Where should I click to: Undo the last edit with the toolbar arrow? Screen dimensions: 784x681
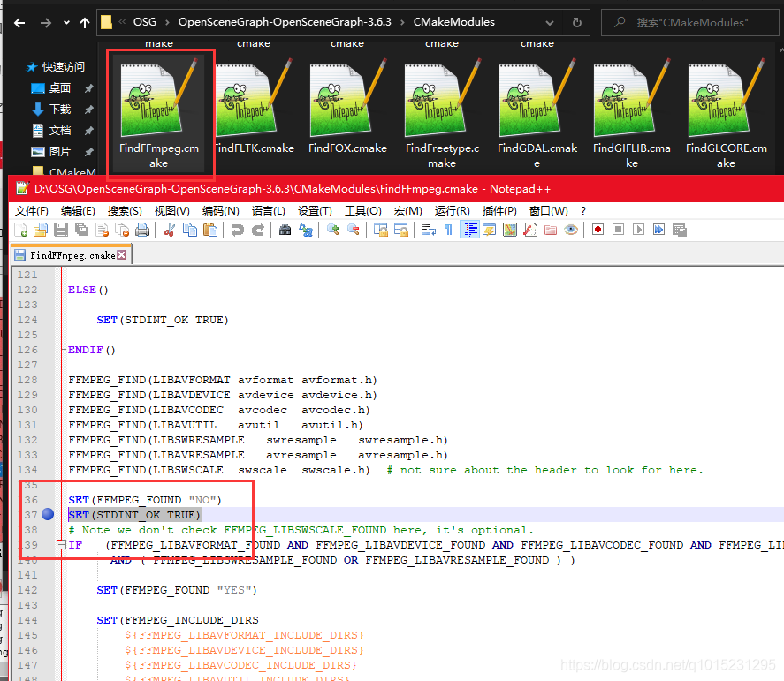(238, 230)
